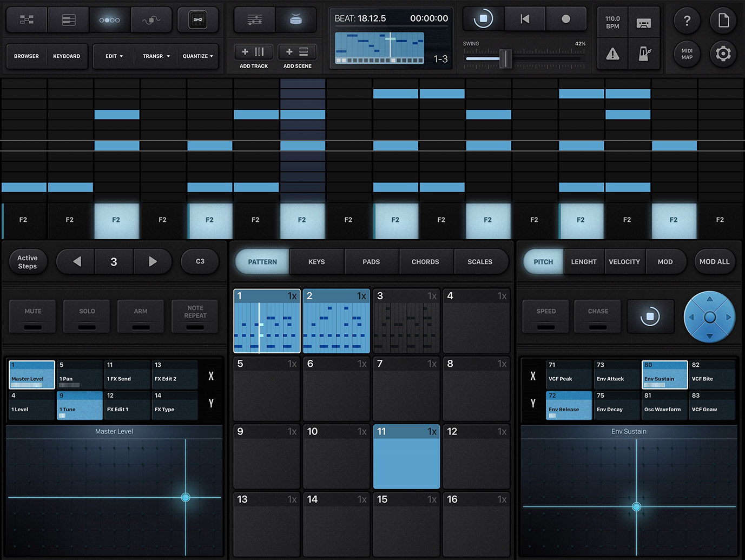Click the cassette tape recorder icon

644,23
